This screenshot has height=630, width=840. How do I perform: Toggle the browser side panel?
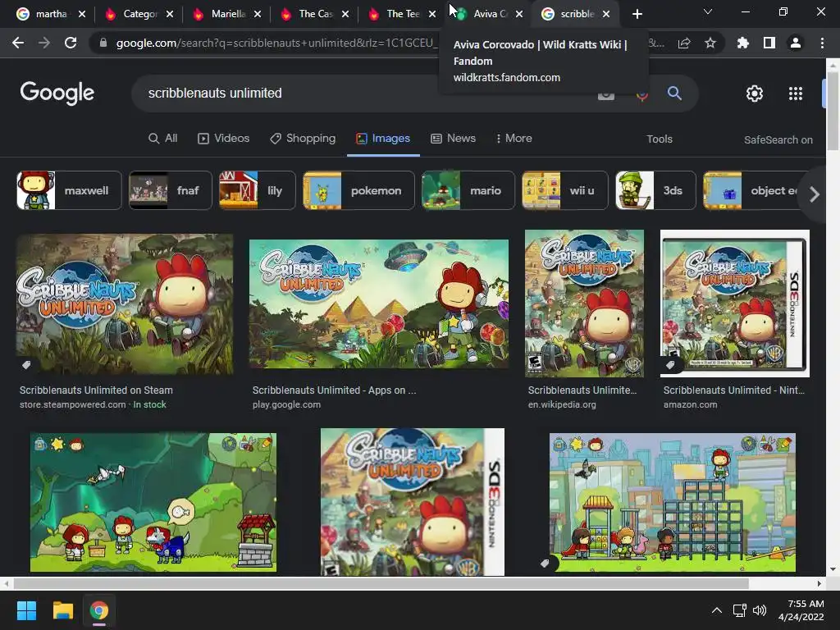[769, 43]
